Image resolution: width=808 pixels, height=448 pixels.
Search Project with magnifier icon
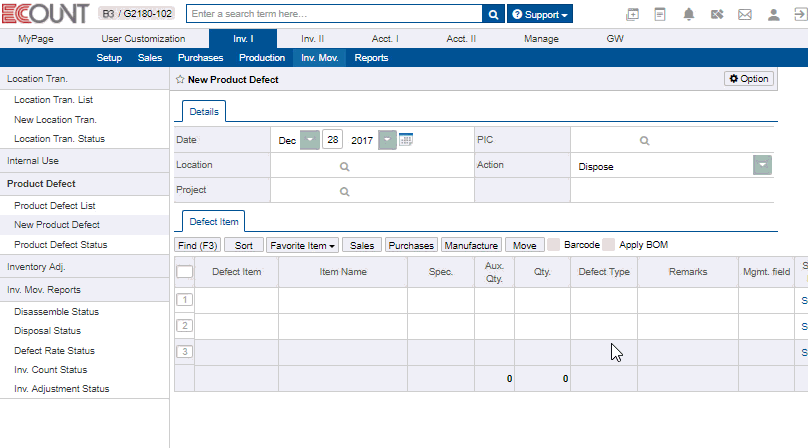click(x=345, y=192)
